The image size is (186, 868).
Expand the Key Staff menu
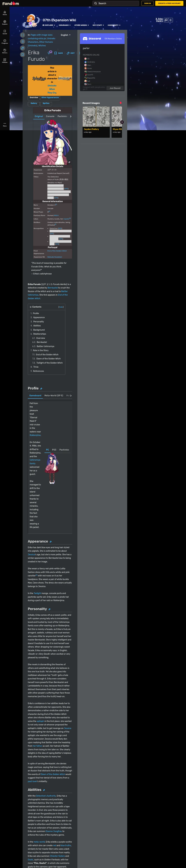pyautogui.click(x=98, y=25)
